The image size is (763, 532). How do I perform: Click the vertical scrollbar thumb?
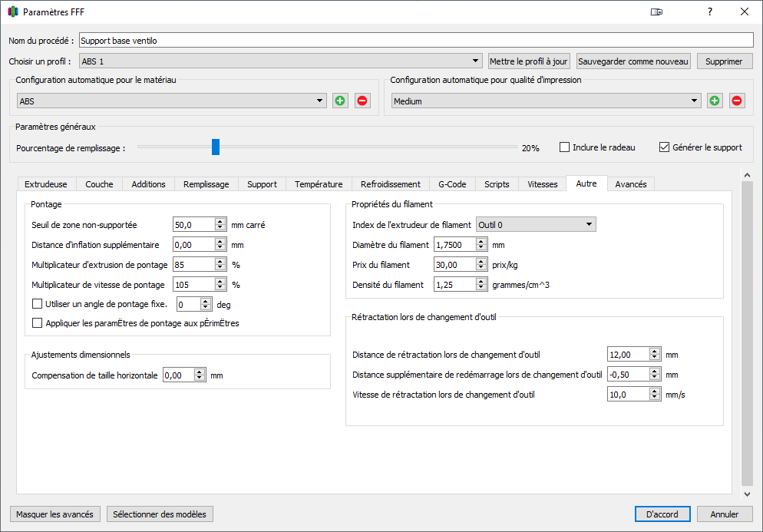click(747, 333)
